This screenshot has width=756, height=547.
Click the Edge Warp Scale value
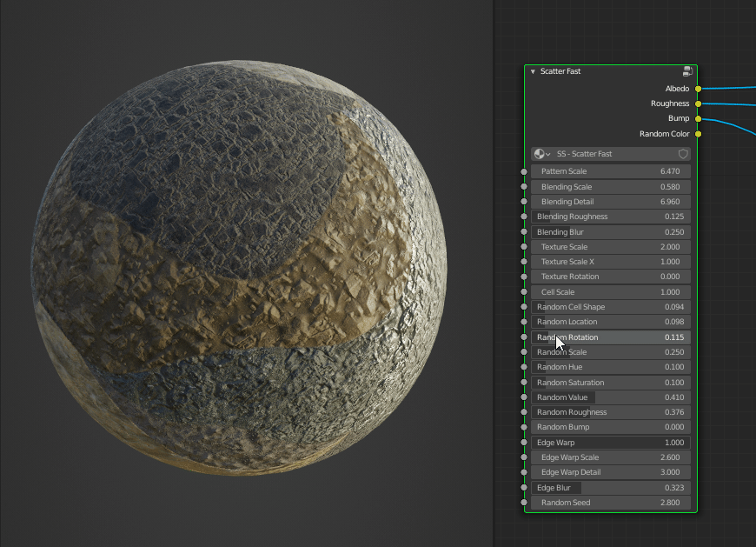click(x=608, y=457)
